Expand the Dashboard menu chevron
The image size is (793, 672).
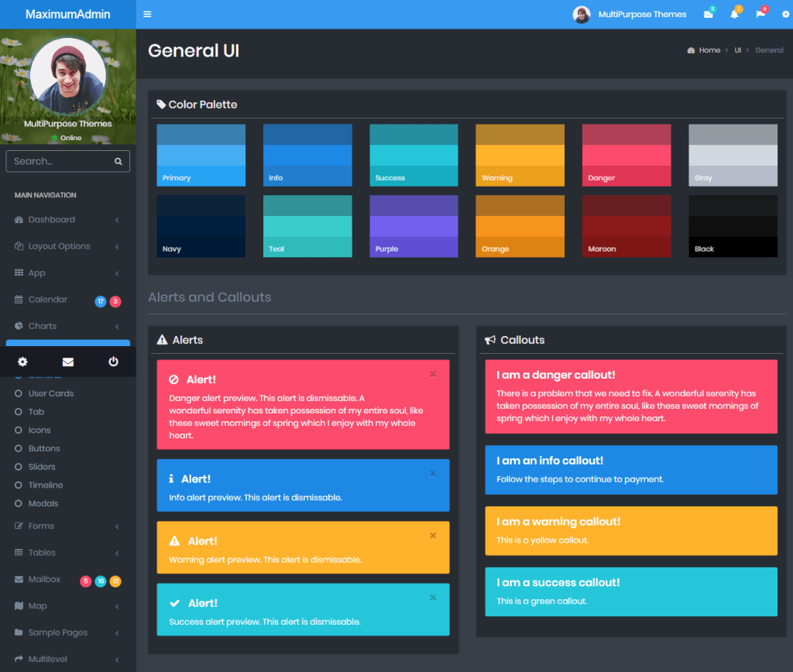point(117,220)
